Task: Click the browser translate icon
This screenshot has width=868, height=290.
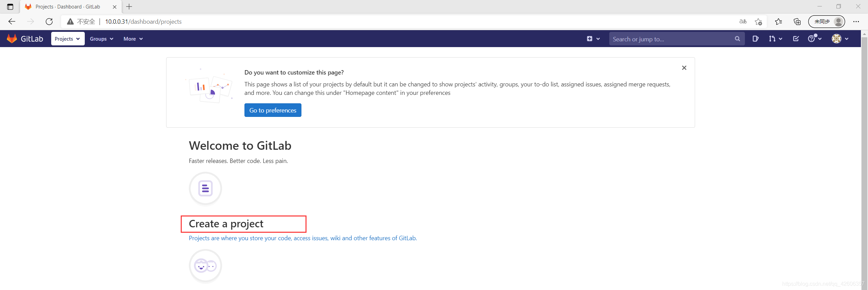Action: click(x=743, y=21)
